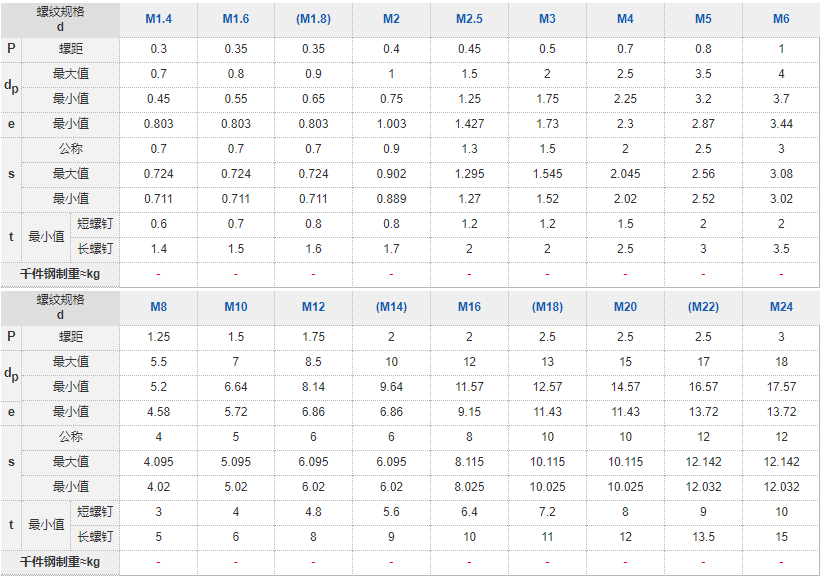
Task: Open the M3 thread size link
Action: point(547,19)
